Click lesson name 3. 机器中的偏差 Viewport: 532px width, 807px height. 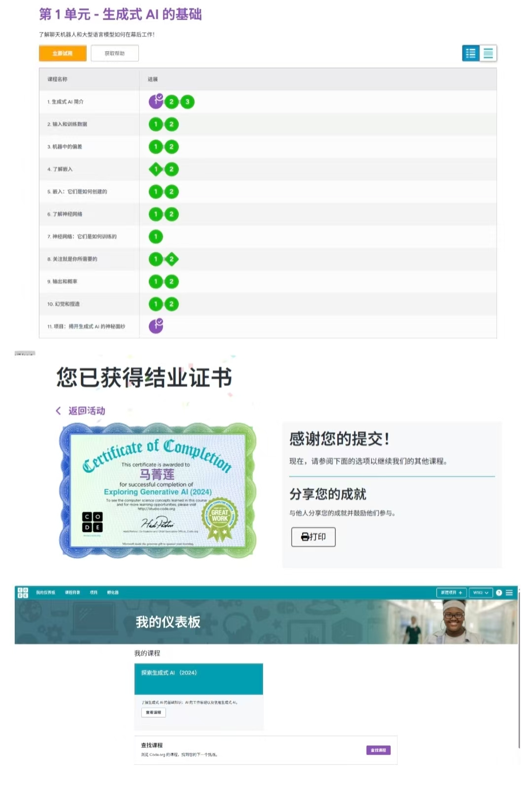pyautogui.click(x=65, y=147)
